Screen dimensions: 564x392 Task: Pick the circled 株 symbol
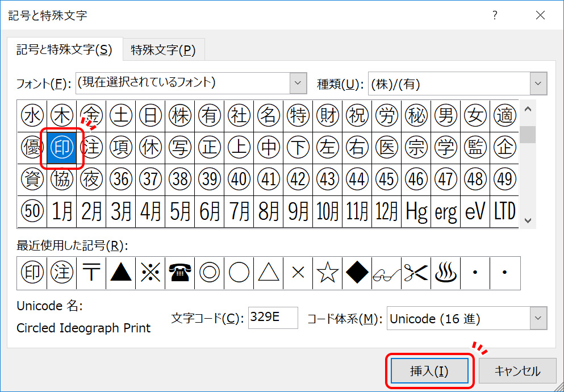(x=179, y=116)
